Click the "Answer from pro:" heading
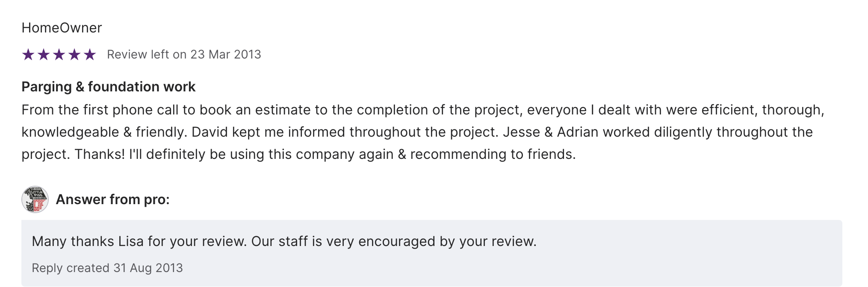 coord(112,199)
